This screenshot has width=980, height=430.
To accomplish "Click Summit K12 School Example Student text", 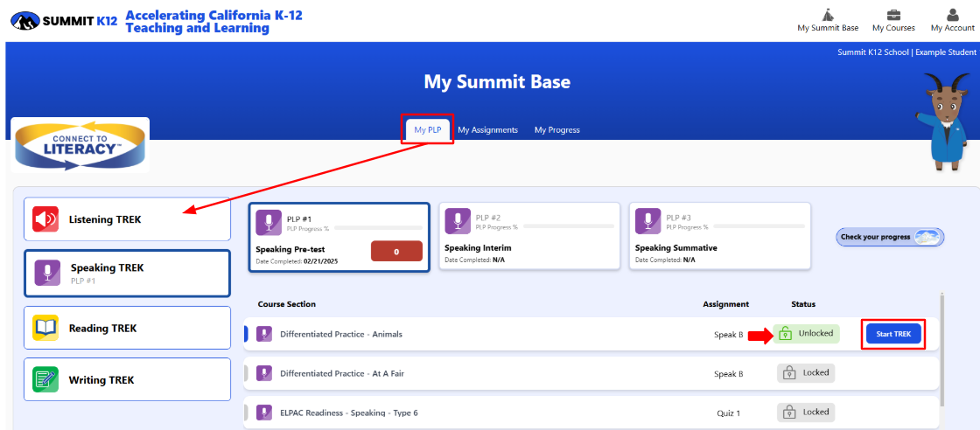I will 906,52.
